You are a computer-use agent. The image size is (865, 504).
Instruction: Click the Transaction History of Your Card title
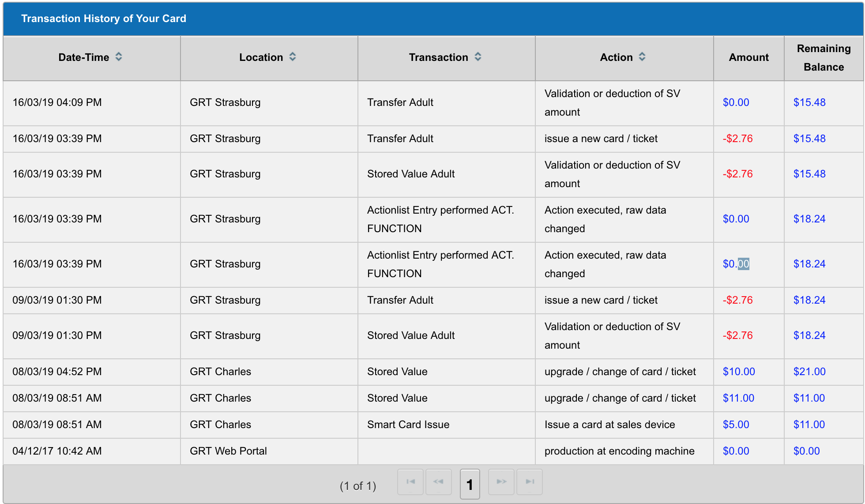(x=104, y=19)
